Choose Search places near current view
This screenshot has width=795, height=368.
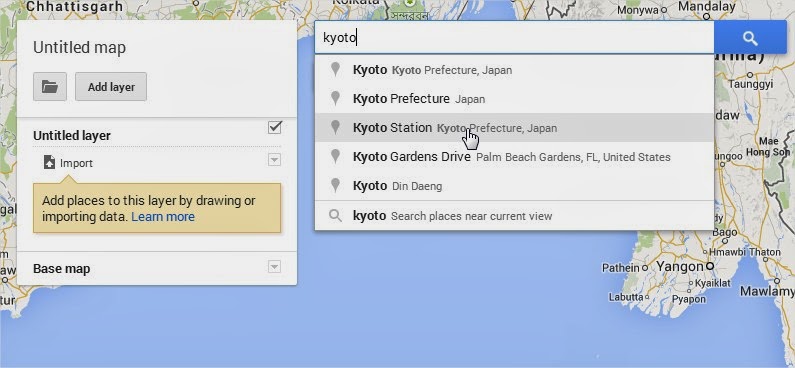(514, 216)
